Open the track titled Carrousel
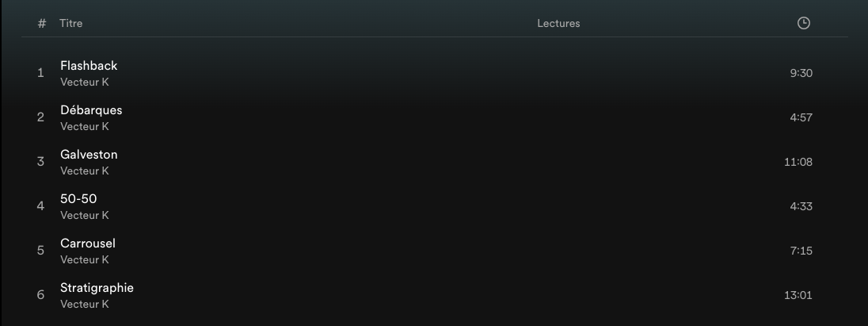This screenshot has width=868, height=326. coord(87,243)
